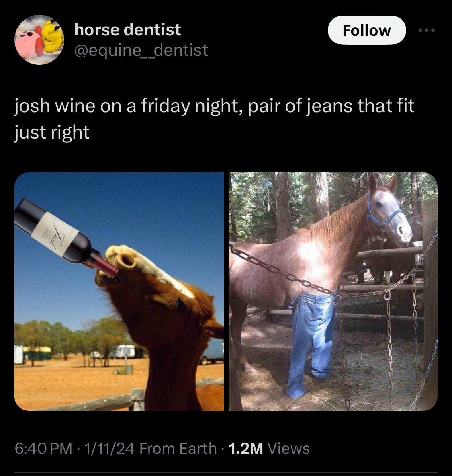Image resolution: width=452 pixels, height=476 pixels.
Task: Click the Follow button
Action: pos(366,31)
